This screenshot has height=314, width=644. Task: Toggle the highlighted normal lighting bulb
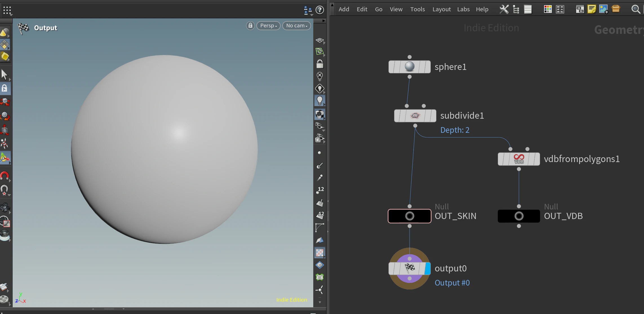click(x=319, y=101)
